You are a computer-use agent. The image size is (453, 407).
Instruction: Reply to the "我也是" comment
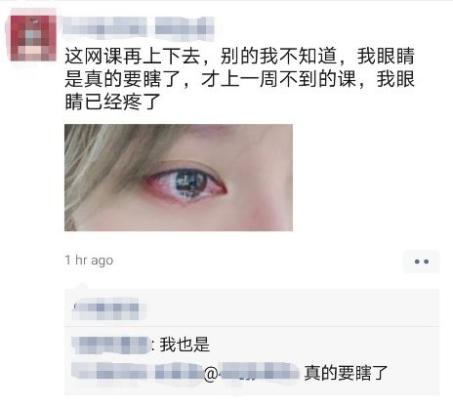(x=185, y=344)
